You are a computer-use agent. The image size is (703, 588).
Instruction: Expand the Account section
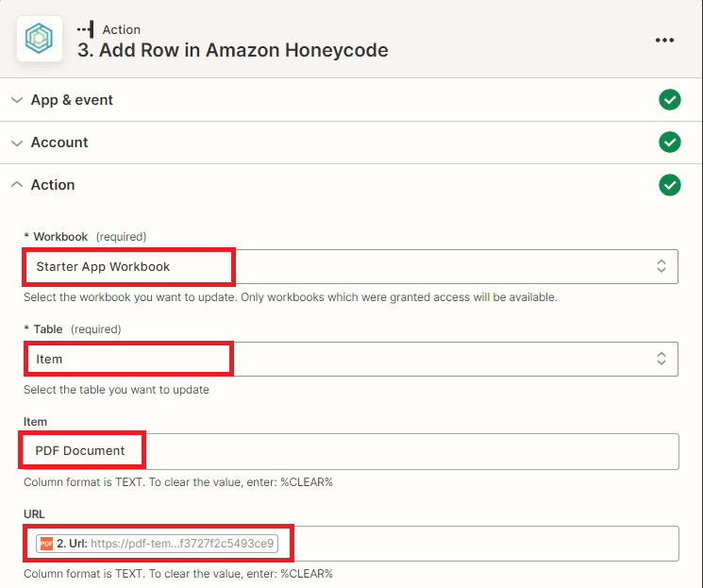pos(17,143)
